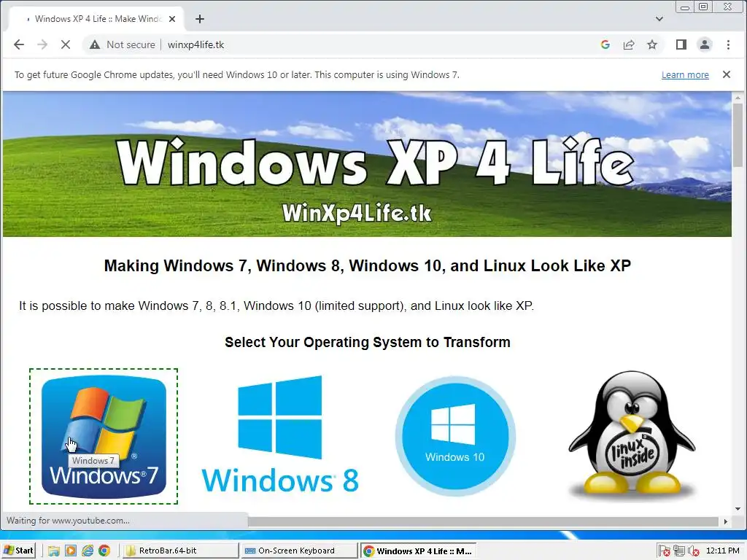
Task: Launch Internet Explorer from quick launch
Action: 88,551
